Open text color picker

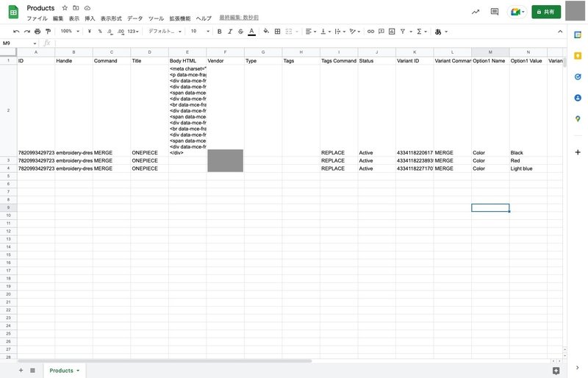click(x=251, y=32)
